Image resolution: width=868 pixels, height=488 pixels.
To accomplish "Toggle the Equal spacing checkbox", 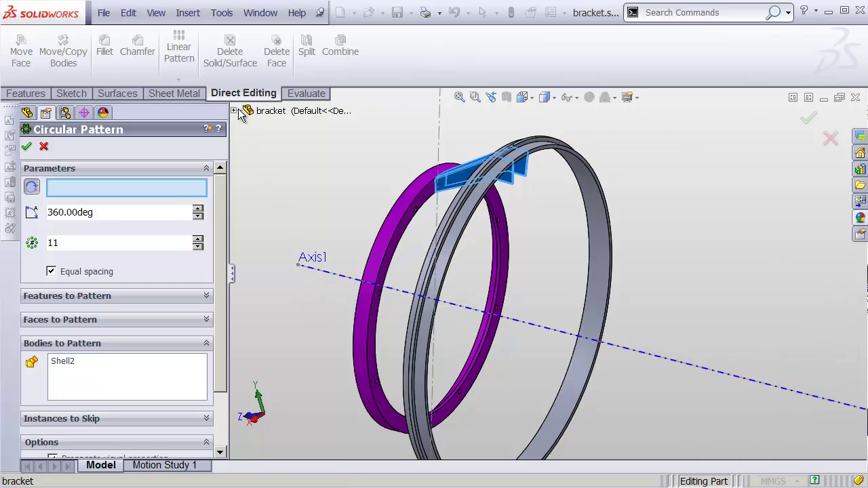I will pyautogui.click(x=52, y=271).
